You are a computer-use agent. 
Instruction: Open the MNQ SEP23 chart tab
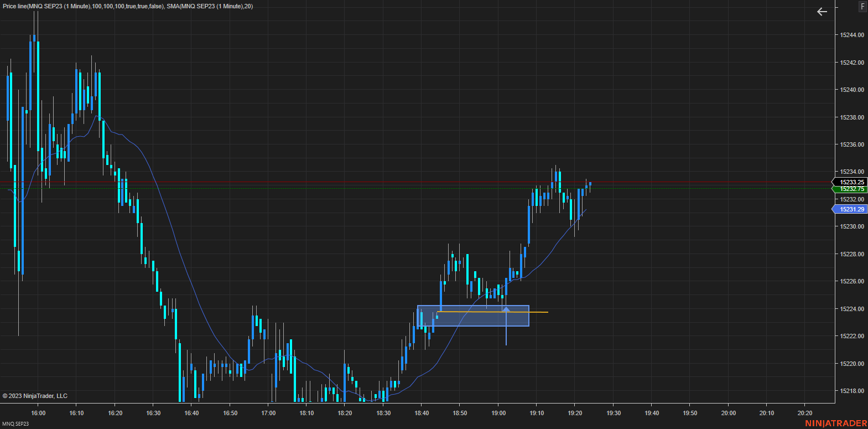[x=15, y=424]
